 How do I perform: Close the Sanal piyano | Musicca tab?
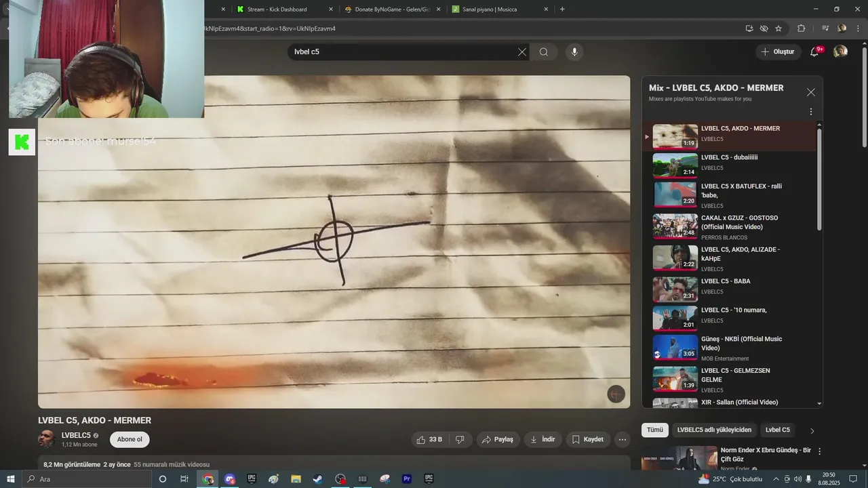pyautogui.click(x=547, y=9)
